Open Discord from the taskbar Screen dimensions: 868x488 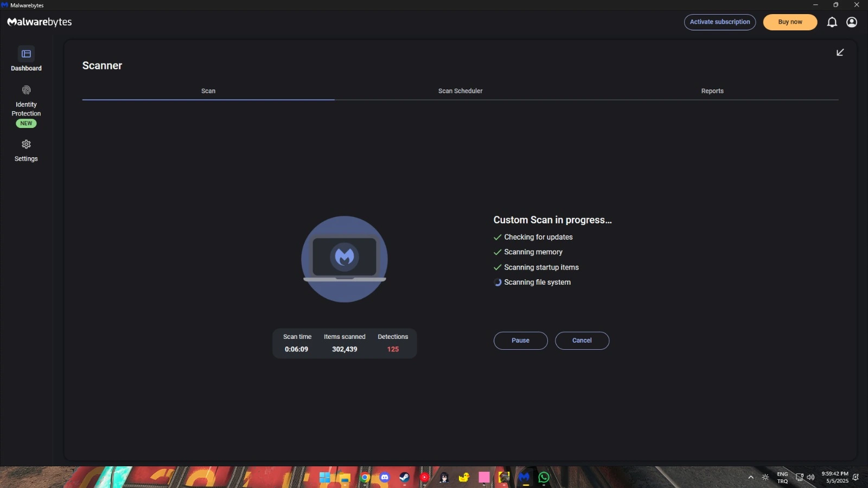tap(385, 478)
